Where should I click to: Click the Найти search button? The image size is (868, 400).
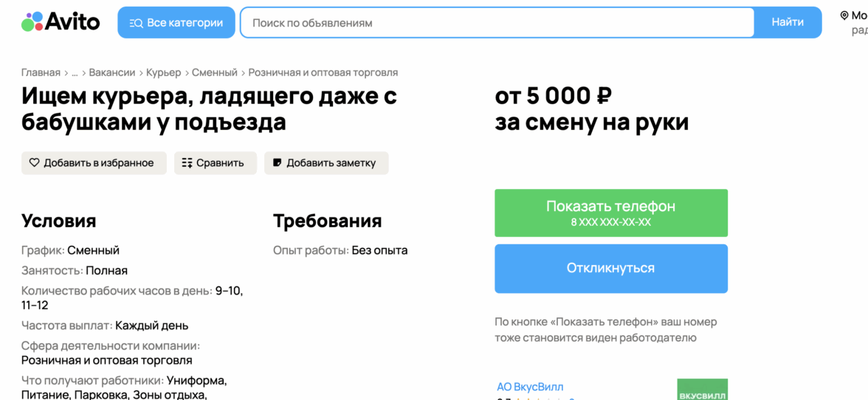(788, 23)
